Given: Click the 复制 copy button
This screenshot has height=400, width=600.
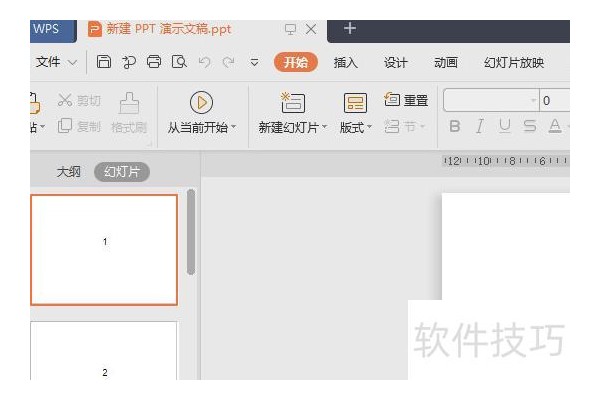Looking at the screenshot, I should pos(79,126).
